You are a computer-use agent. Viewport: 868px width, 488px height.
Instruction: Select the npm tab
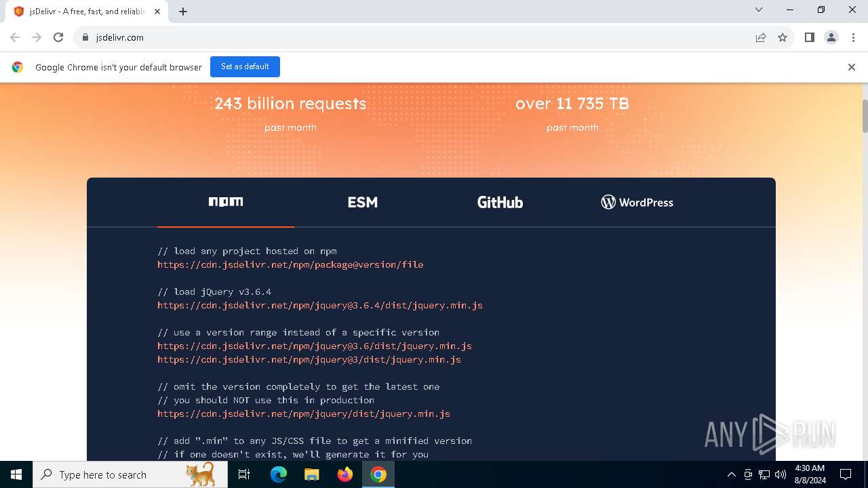226,202
